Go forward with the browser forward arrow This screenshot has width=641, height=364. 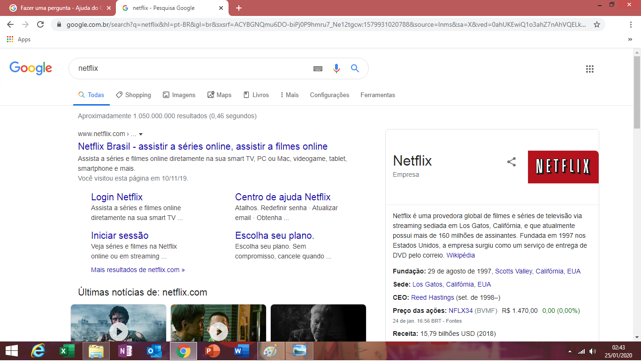pos(25,24)
